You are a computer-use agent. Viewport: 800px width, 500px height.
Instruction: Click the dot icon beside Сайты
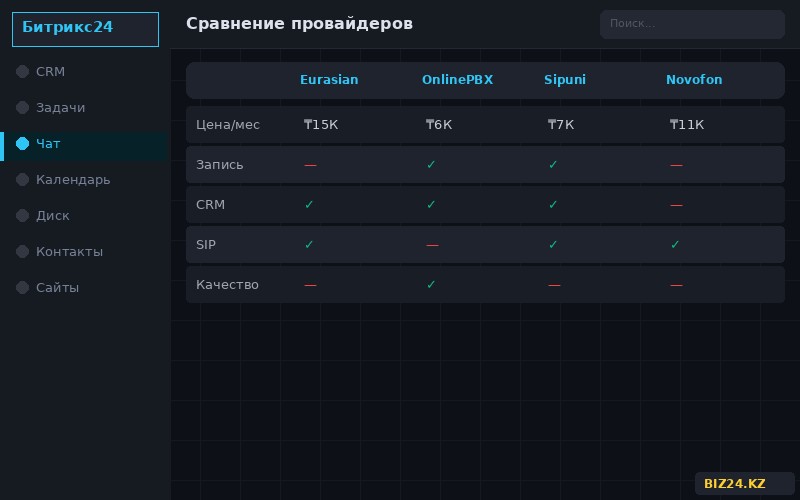coord(22,288)
